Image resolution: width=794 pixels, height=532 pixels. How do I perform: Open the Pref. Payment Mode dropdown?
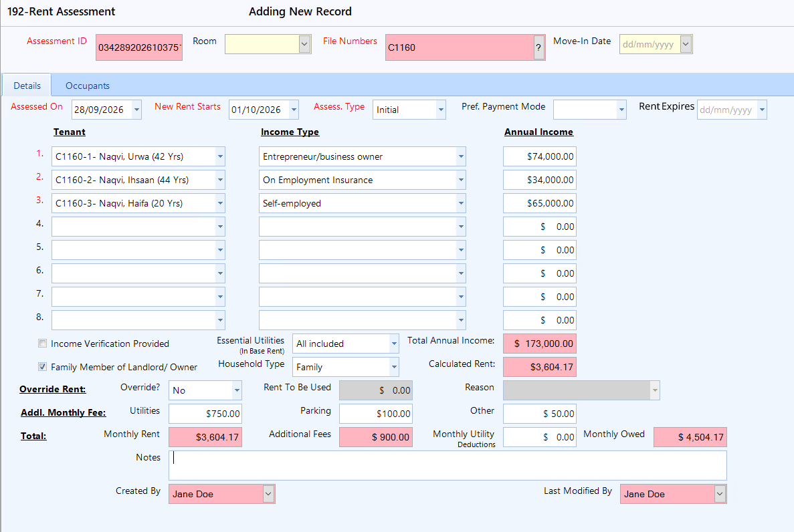click(x=621, y=110)
